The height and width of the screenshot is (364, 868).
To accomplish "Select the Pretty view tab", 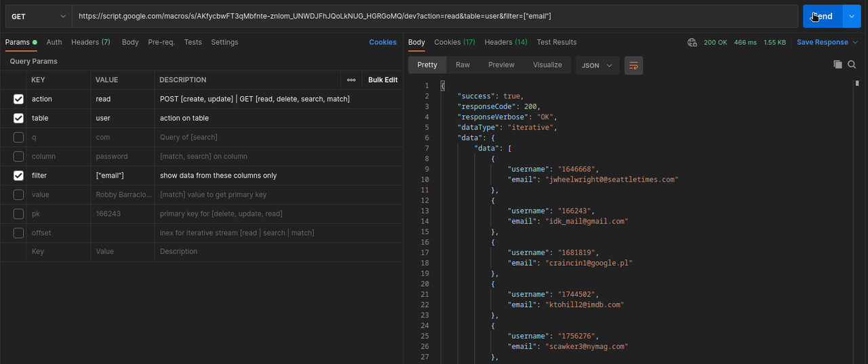I will pos(427,65).
